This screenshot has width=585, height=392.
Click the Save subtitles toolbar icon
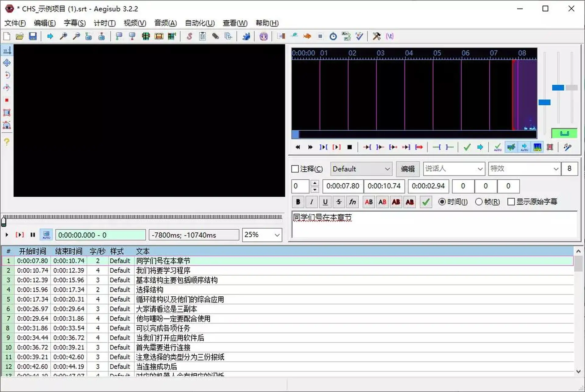33,36
